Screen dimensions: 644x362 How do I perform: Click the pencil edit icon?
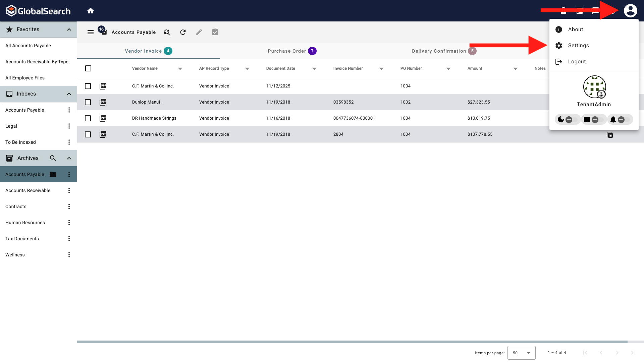pyautogui.click(x=199, y=32)
